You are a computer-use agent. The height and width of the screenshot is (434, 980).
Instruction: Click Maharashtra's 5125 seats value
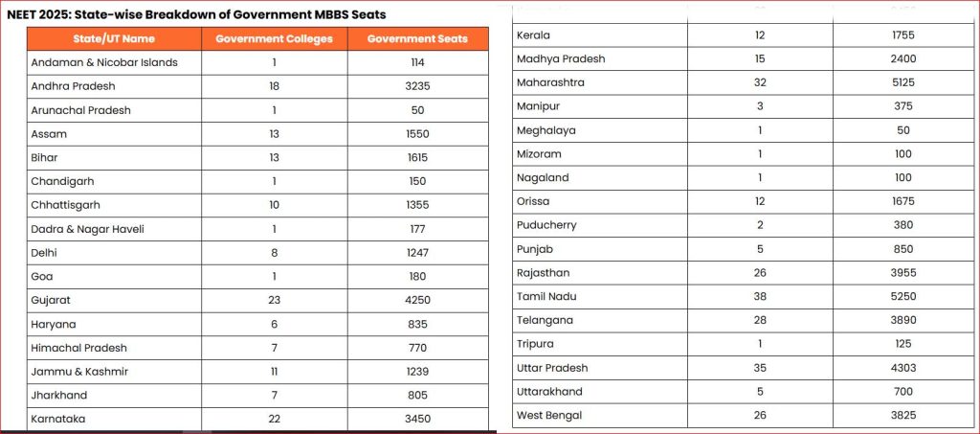coord(903,82)
